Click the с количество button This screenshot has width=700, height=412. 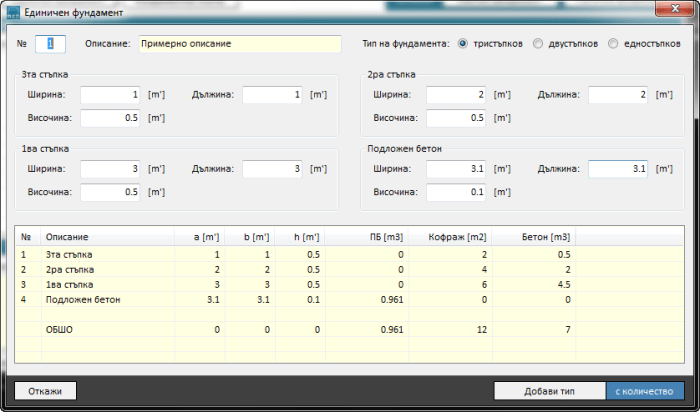(x=645, y=391)
